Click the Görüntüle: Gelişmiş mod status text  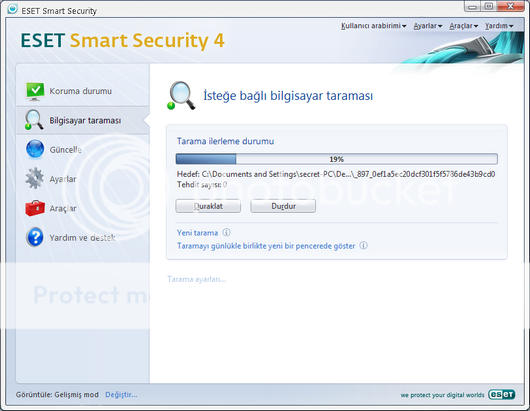(57, 394)
